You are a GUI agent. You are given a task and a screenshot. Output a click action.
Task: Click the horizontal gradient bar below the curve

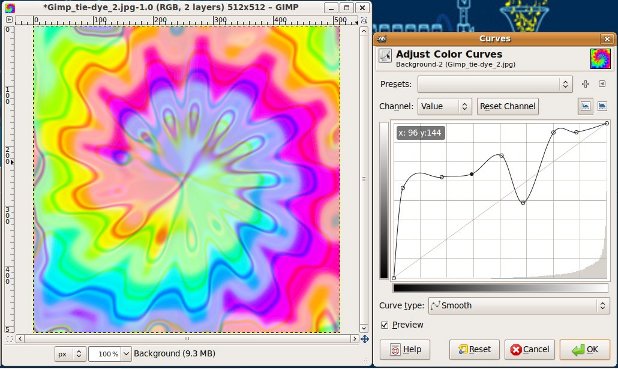[501, 288]
